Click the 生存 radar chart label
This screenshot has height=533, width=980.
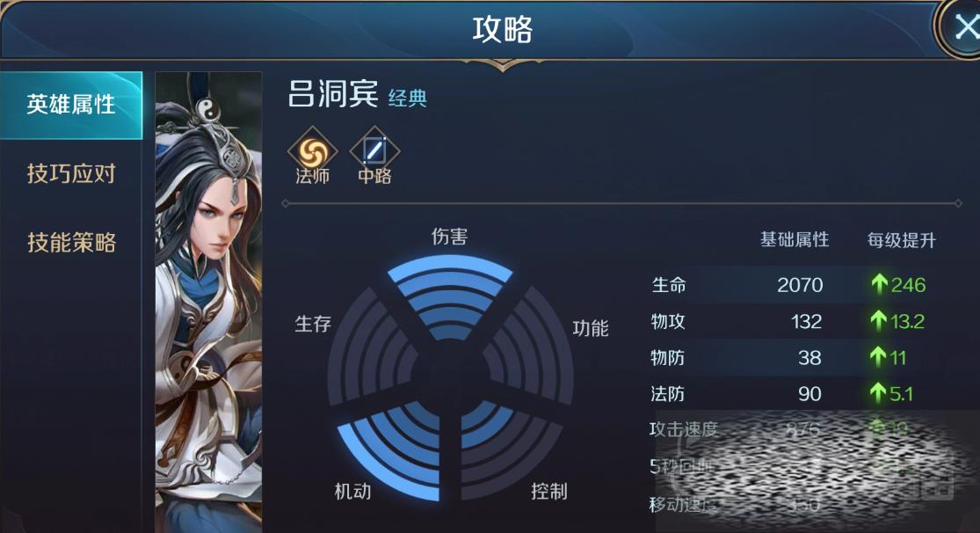(313, 324)
